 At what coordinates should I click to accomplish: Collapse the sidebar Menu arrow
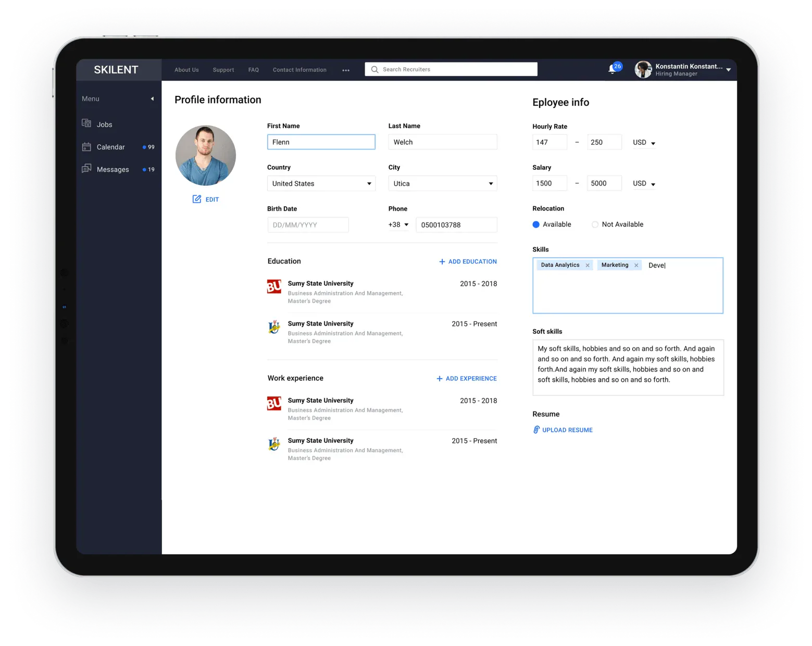pyautogui.click(x=152, y=98)
